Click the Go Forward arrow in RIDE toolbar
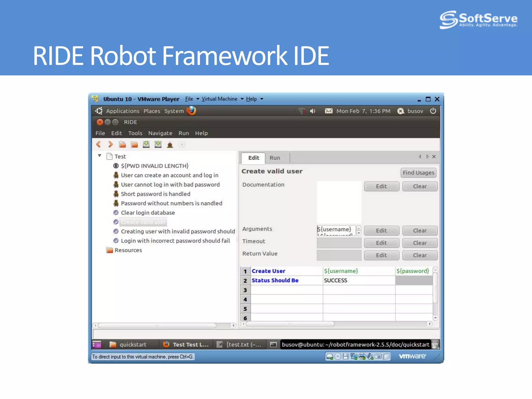Viewport: 532px width, 399px height. tap(110, 144)
